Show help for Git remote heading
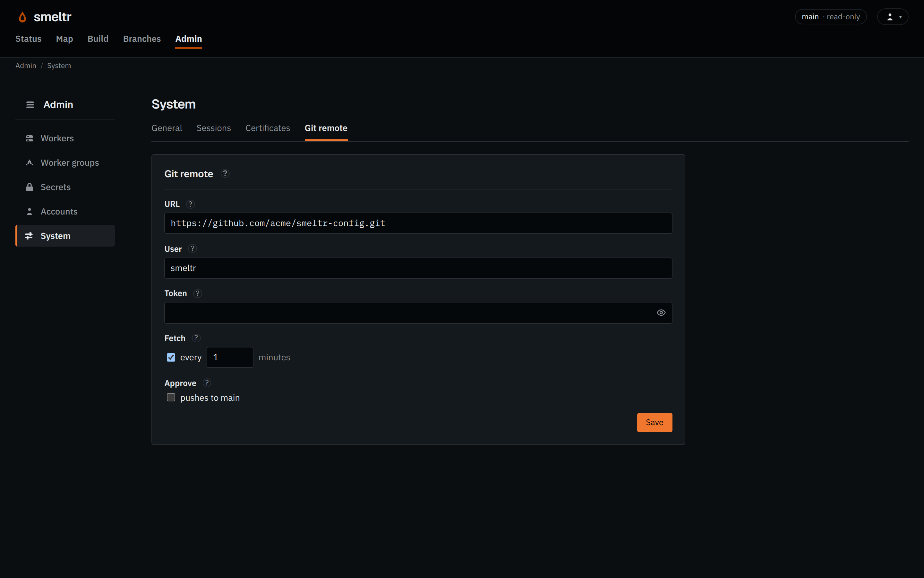Image resolution: width=924 pixels, height=578 pixels. click(225, 173)
